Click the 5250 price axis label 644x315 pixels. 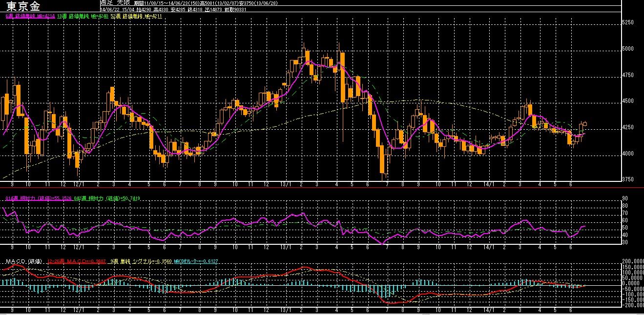pos(628,22)
